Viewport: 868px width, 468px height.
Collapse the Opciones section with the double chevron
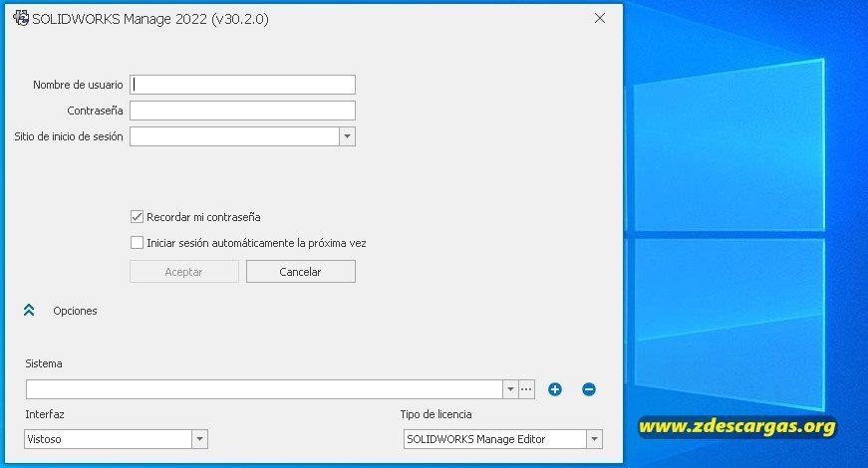(29, 311)
